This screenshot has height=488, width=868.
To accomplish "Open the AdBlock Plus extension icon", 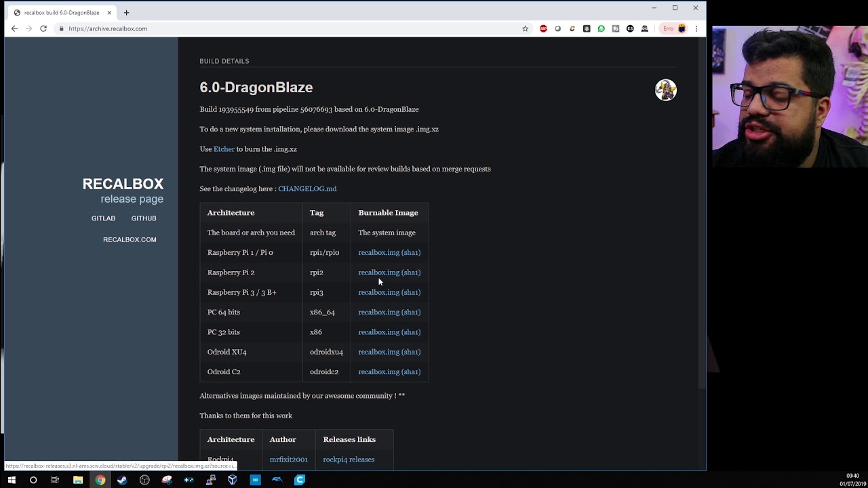I will 543,28.
